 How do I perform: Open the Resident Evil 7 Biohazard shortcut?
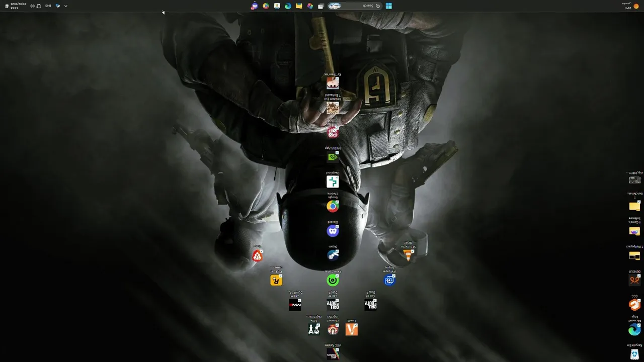(333, 105)
